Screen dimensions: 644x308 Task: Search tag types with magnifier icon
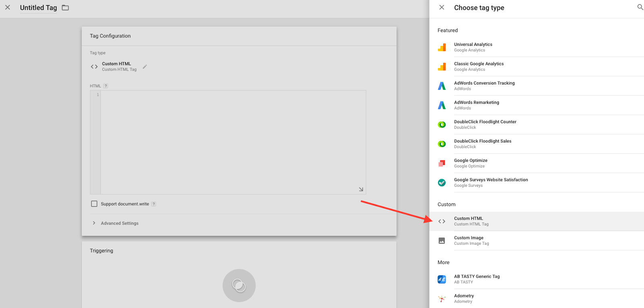640,7
